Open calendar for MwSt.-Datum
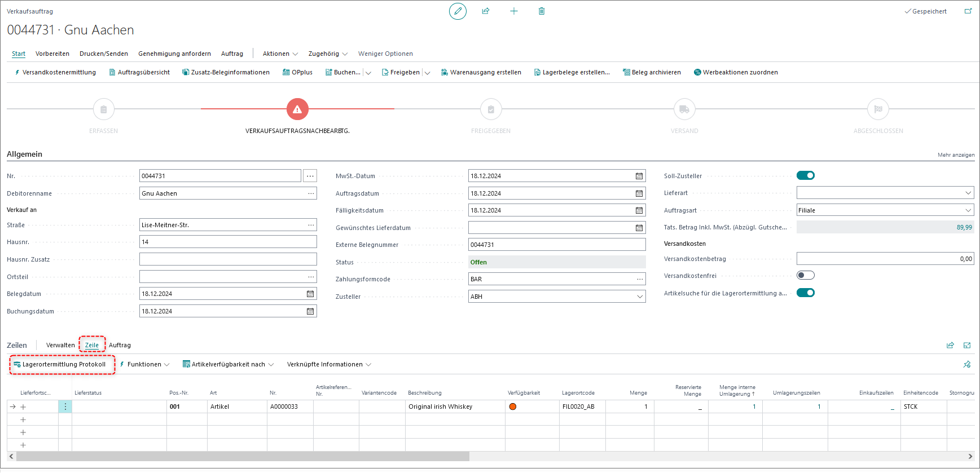 (639, 176)
